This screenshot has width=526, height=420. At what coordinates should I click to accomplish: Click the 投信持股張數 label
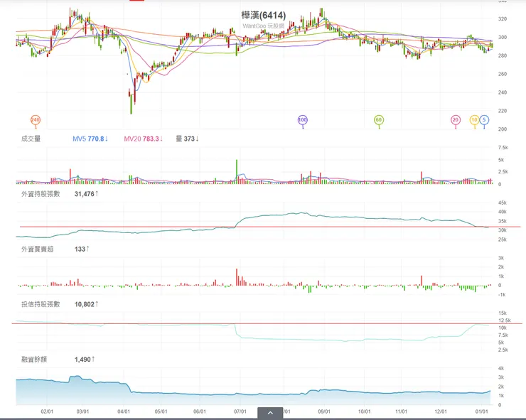tap(41, 304)
